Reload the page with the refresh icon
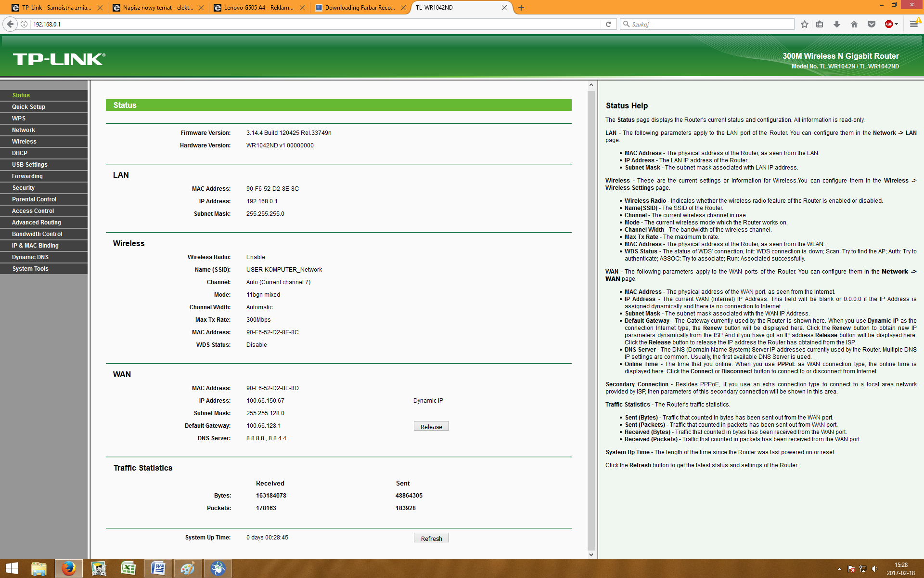This screenshot has width=924, height=578. (608, 24)
